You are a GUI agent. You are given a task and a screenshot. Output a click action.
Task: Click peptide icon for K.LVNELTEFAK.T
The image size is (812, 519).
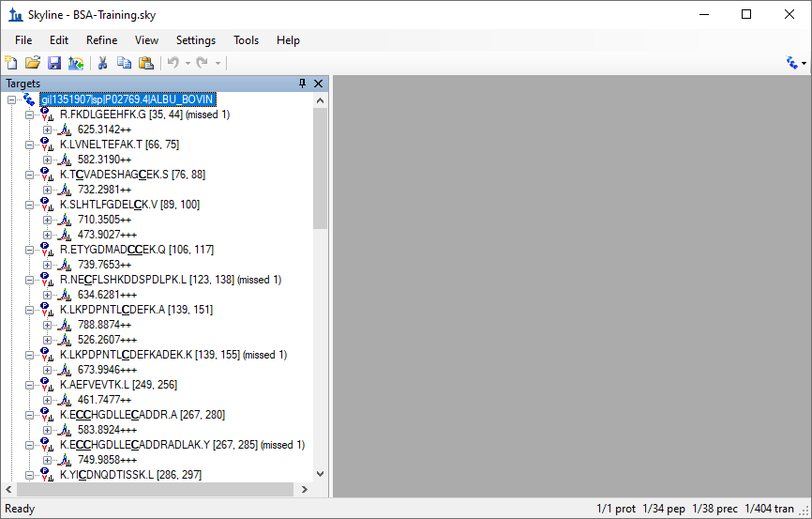(47, 145)
